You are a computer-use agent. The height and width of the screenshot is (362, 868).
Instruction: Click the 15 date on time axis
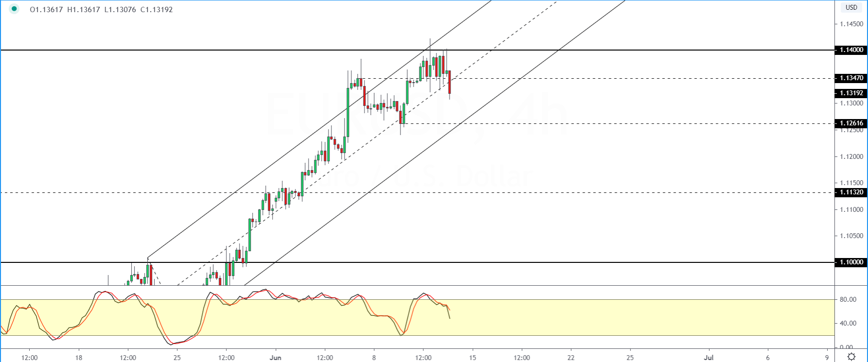coord(472,358)
